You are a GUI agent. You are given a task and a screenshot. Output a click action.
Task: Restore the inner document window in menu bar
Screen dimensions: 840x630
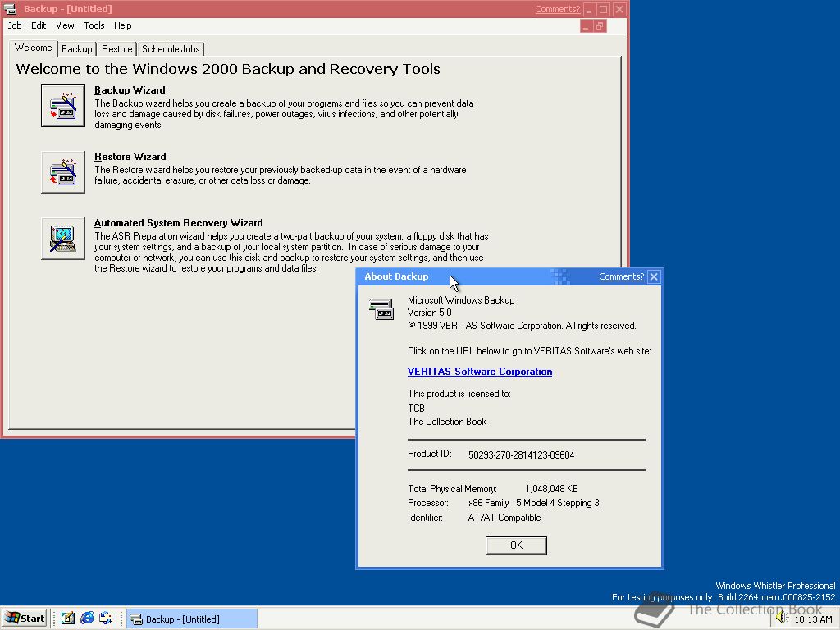[600, 25]
